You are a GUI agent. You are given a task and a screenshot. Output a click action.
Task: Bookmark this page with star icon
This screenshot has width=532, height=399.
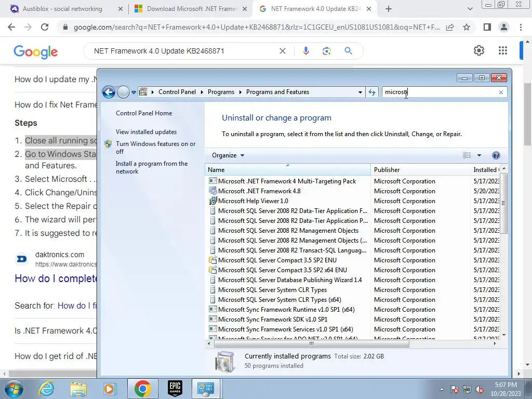(x=467, y=27)
